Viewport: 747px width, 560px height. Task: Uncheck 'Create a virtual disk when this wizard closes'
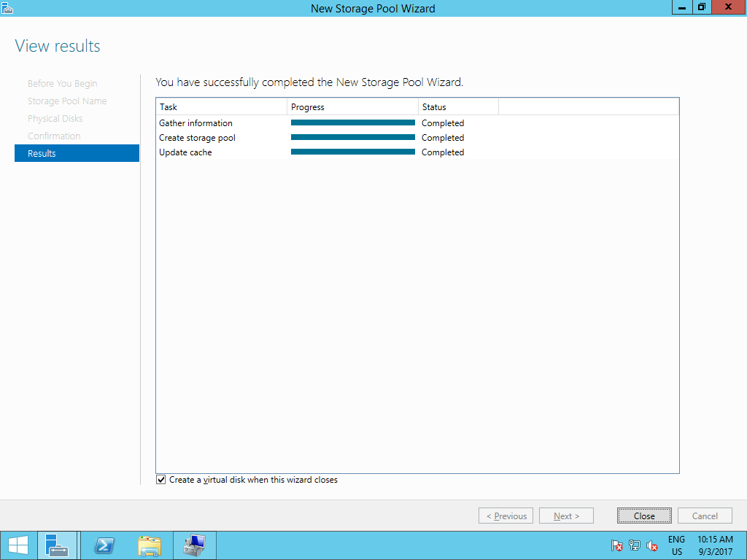pos(160,479)
